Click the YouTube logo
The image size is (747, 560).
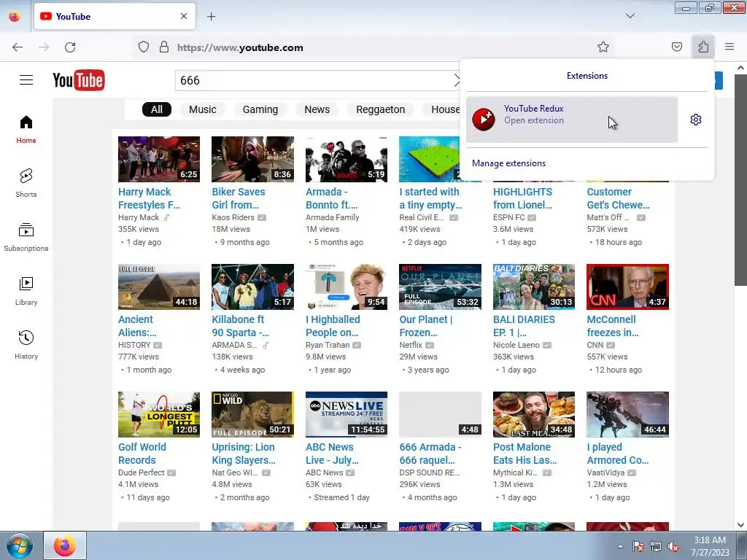point(79,80)
